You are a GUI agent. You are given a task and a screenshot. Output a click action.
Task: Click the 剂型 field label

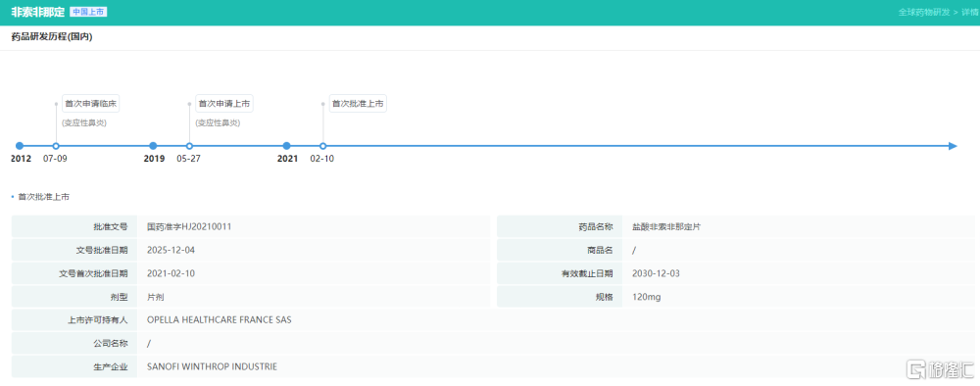click(x=120, y=297)
